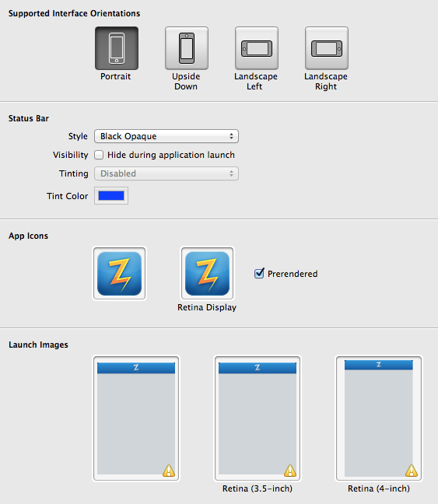This screenshot has width=438, height=504.
Task: Uncheck the Prerendered checkbox
Action: click(x=259, y=274)
